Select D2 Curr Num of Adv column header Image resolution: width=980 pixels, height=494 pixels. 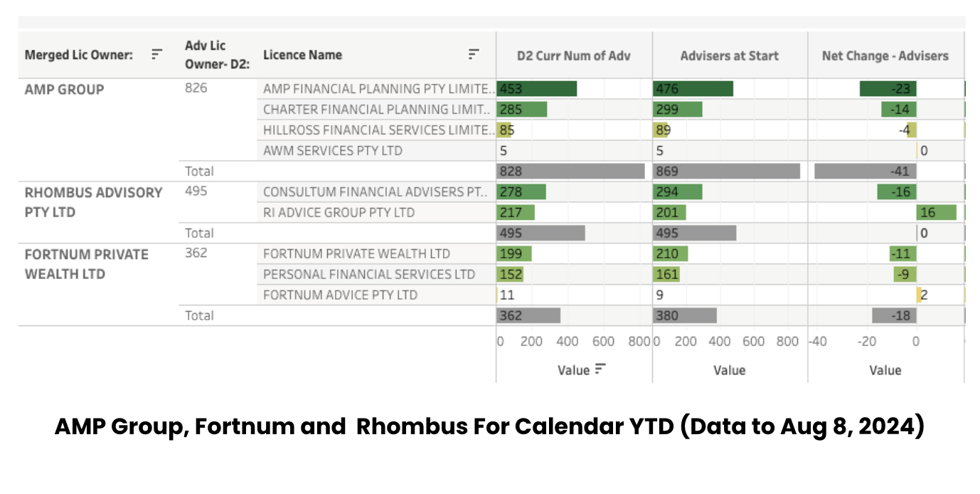pos(573,56)
